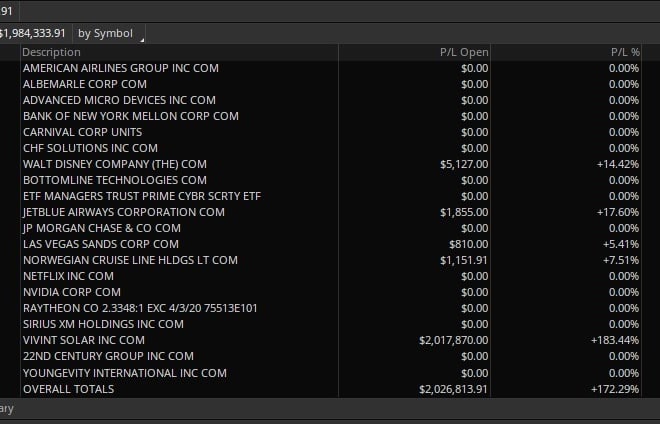
Task: Select the NETFLIX INC COM row
Action: coord(68,276)
